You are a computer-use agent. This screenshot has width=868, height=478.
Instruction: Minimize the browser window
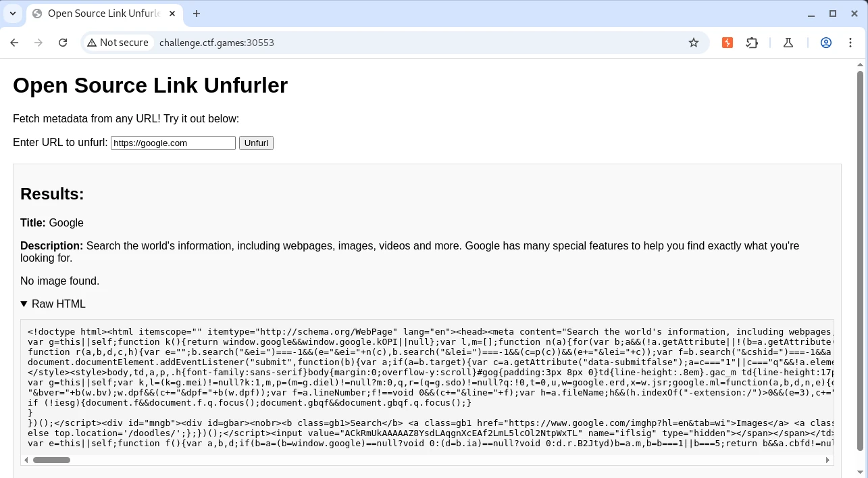811,14
